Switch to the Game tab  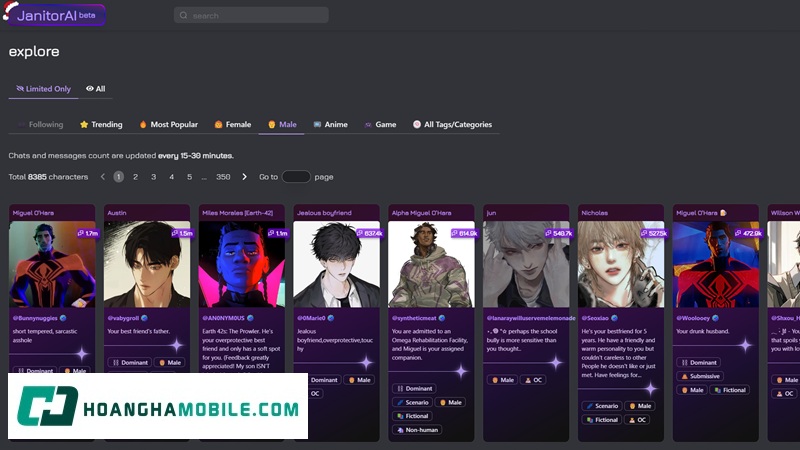[x=380, y=125]
